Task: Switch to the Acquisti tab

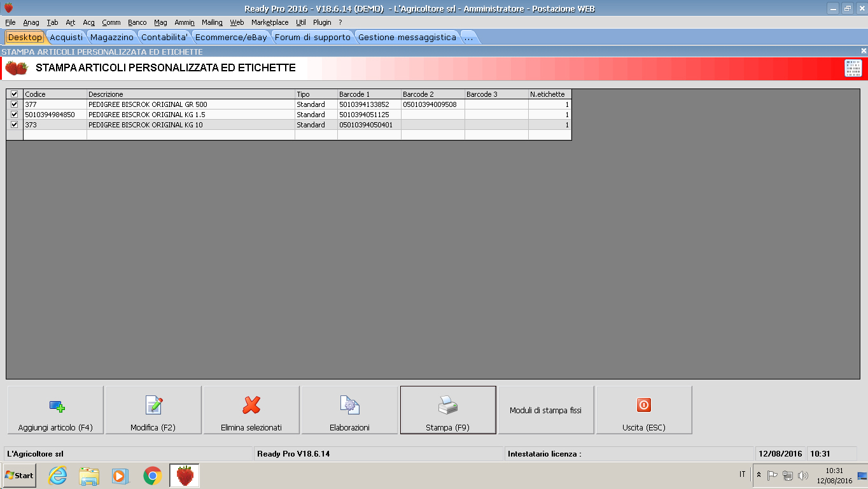Action: click(x=66, y=38)
